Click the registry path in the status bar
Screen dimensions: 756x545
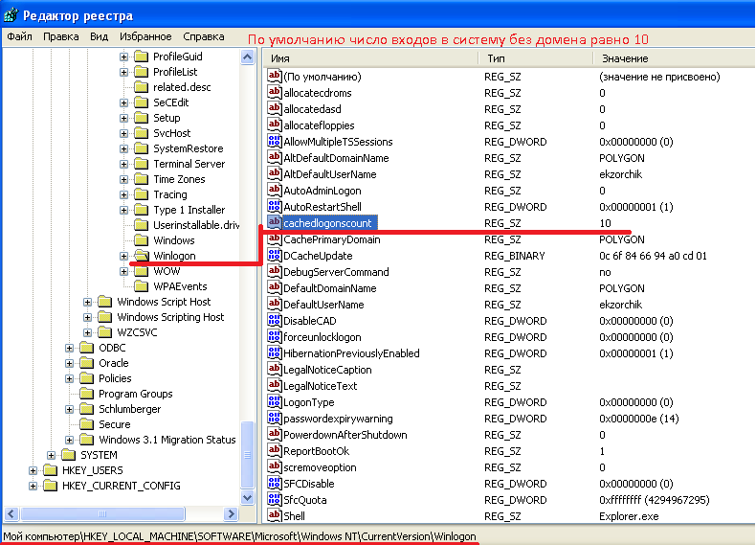point(239,536)
